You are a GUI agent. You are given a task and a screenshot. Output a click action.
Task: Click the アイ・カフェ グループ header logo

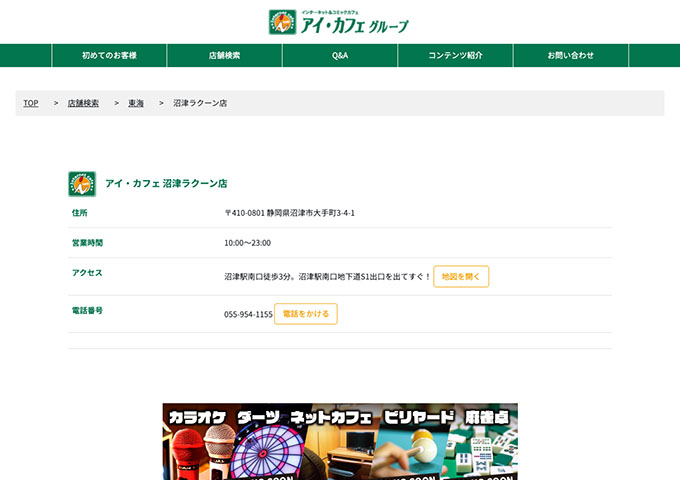click(339, 22)
